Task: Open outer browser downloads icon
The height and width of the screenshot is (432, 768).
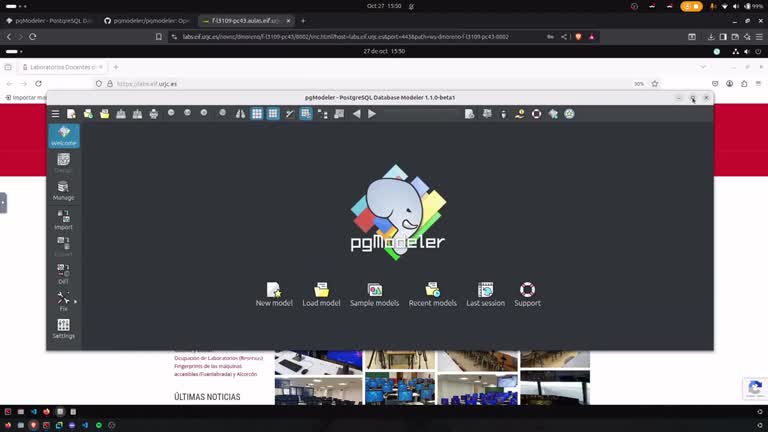Action: tap(711, 37)
